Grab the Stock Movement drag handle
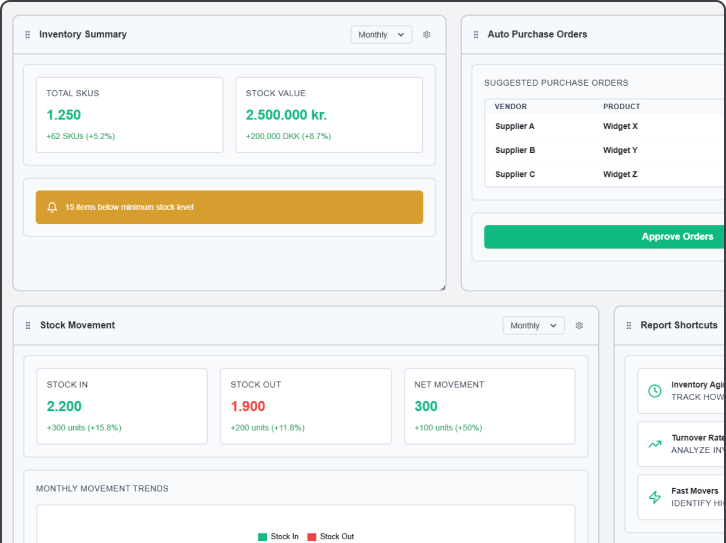The height and width of the screenshot is (543, 726). [28, 325]
